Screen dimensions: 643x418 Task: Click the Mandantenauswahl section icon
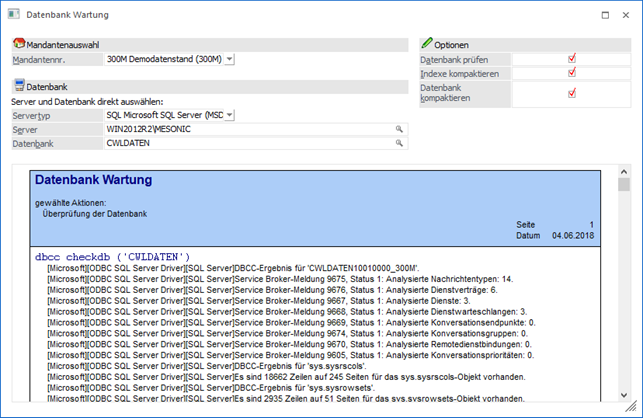(18, 45)
